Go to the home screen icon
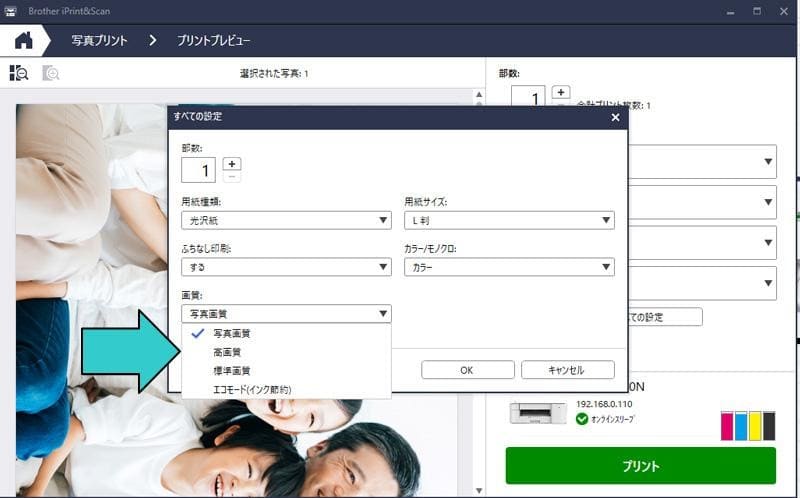Screen dimensions: 800x498 tap(23, 40)
